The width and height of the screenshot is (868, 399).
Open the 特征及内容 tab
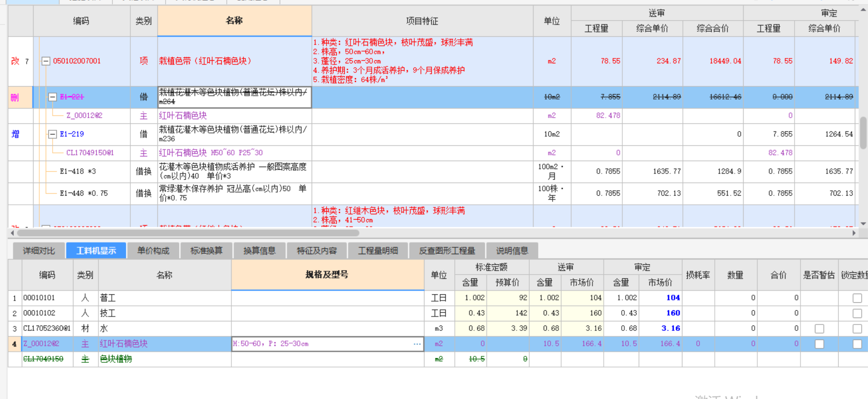pyautogui.click(x=317, y=251)
